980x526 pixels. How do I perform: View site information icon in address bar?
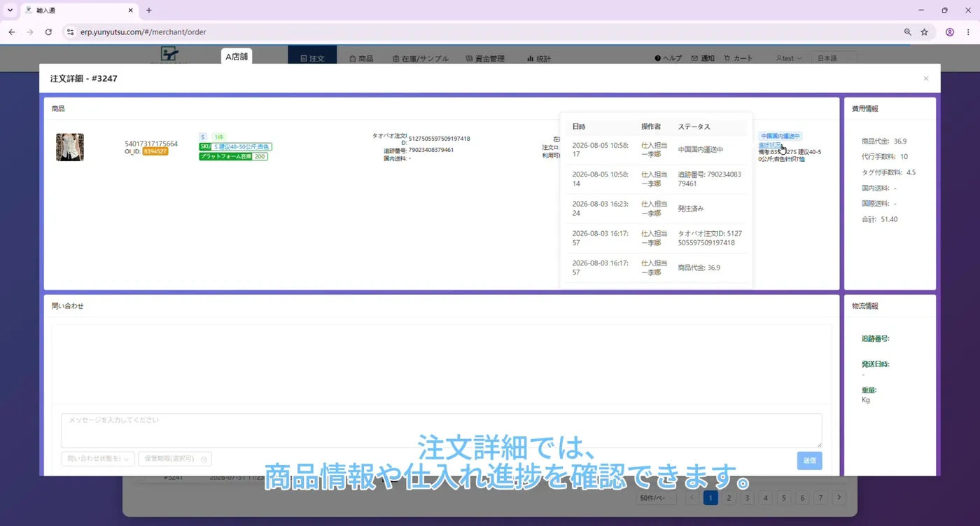pyautogui.click(x=69, y=32)
